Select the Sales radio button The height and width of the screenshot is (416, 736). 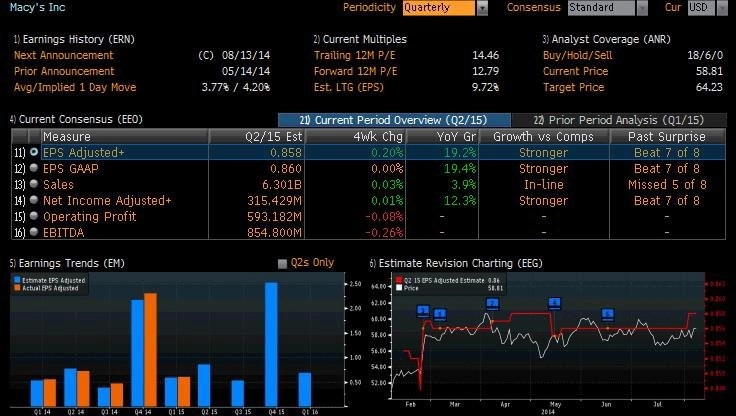pyautogui.click(x=34, y=184)
